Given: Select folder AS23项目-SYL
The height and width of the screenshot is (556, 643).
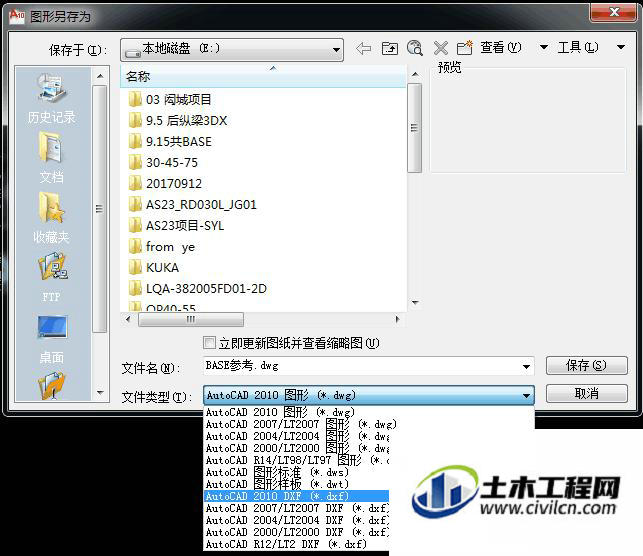Looking at the screenshot, I should pyautogui.click(x=176, y=226).
